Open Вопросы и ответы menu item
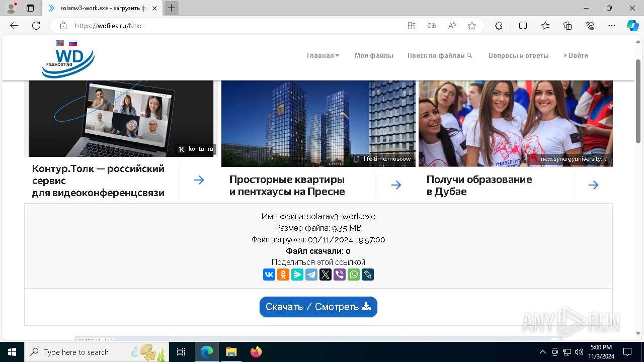The width and height of the screenshot is (644, 362). pyautogui.click(x=519, y=56)
